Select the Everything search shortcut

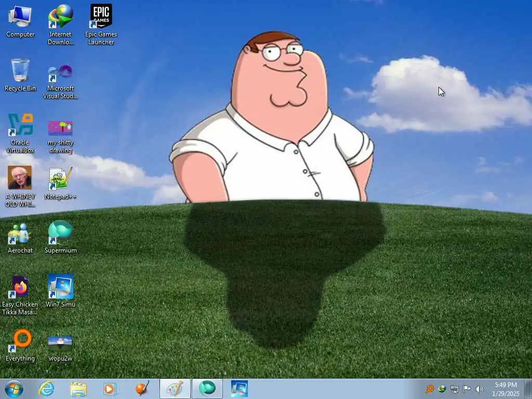(20, 345)
